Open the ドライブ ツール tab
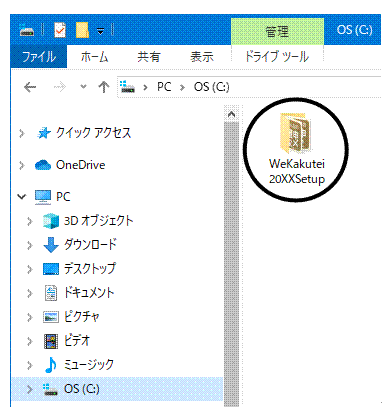The width and height of the screenshot is (387, 417). (277, 56)
